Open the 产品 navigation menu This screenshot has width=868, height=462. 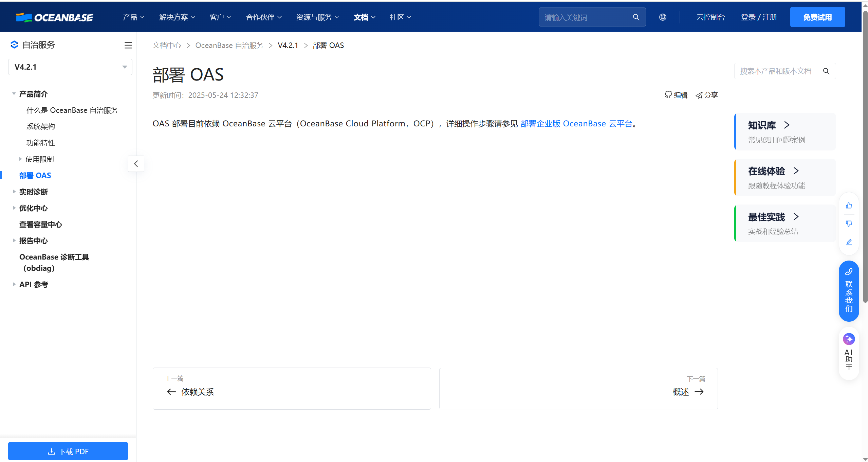[133, 17]
